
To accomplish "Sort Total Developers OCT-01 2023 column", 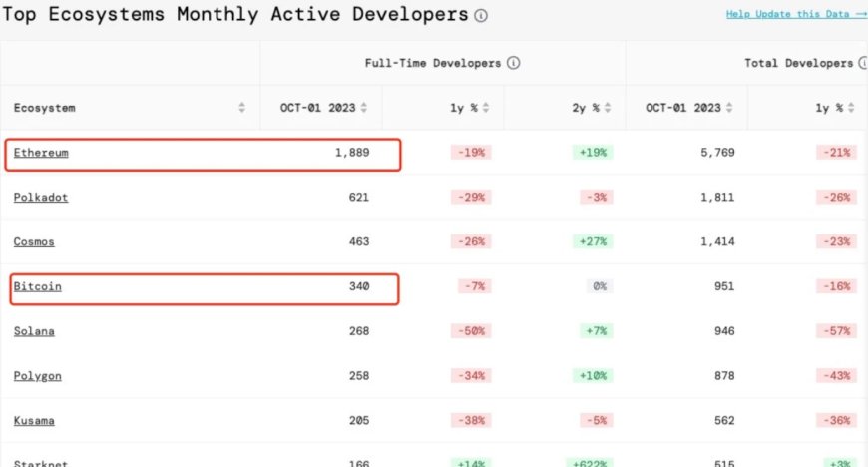I will [x=729, y=108].
